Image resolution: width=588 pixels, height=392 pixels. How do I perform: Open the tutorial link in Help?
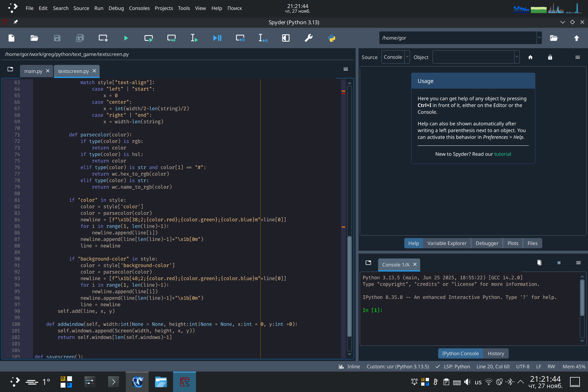503,154
